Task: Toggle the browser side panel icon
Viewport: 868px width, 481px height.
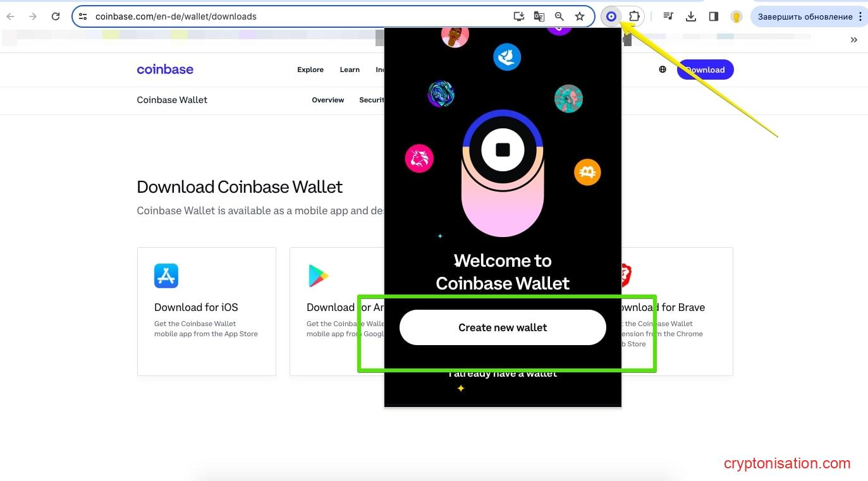Action: pos(714,17)
